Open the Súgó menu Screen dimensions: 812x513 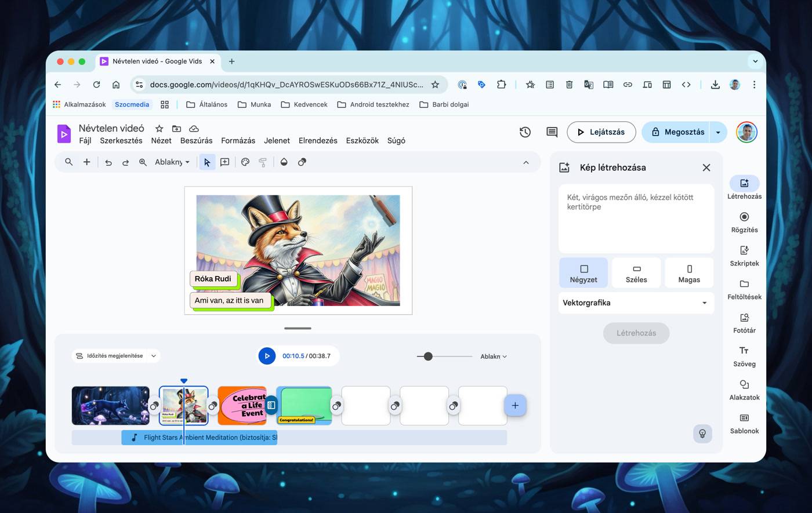396,141
